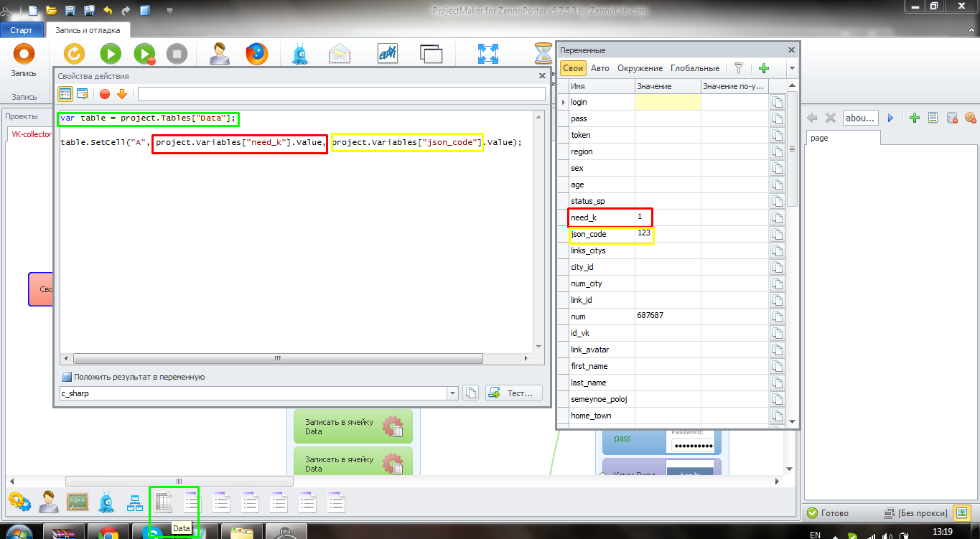The image size is (980, 539).
Task: Add a variable with green plus icon
Action: (x=764, y=68)
